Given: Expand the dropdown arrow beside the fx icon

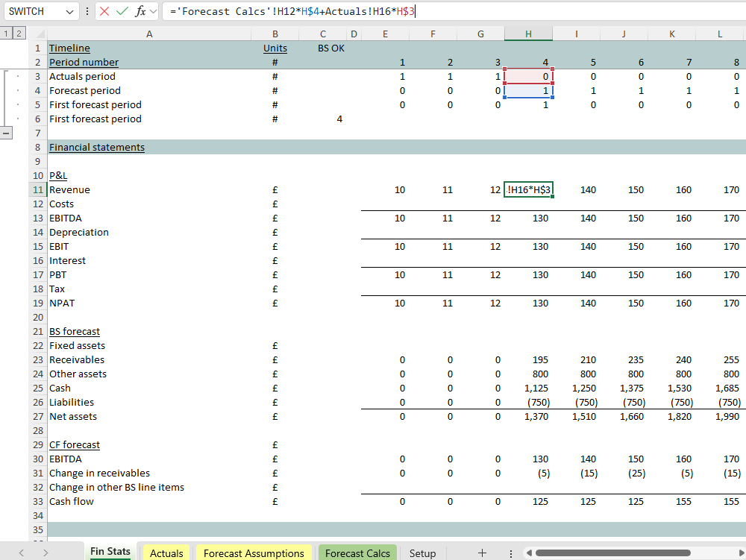Looking at the screenshot, I should [x=154, y=11].
